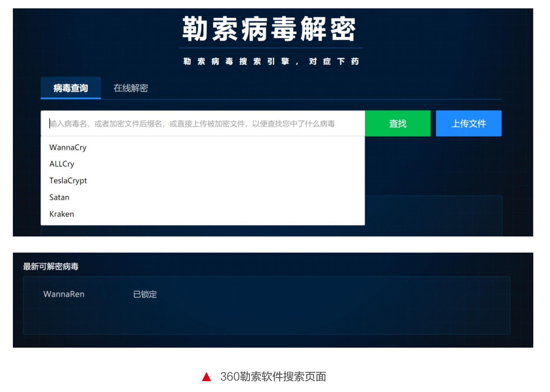This screenshot has width=550, height=392.
Task: Switch to the 病毒查询 tab
Action: [71, 88]
